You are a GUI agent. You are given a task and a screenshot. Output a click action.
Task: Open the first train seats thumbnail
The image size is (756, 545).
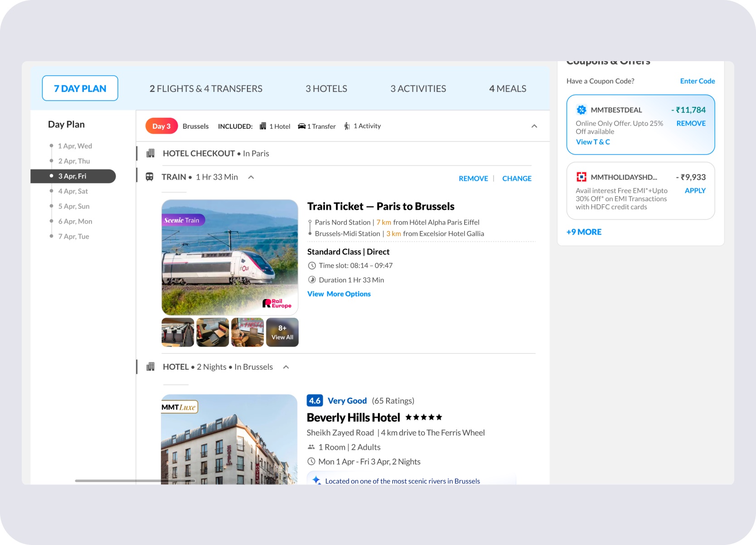(178, 333)
